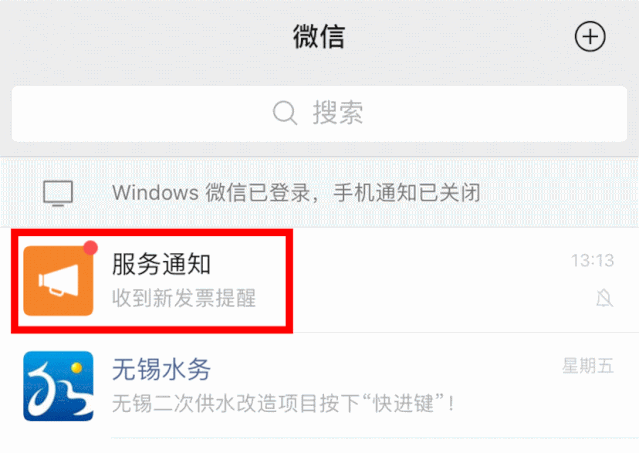Open Windows 微信已登录 notification banner

[x=320, y=192]
